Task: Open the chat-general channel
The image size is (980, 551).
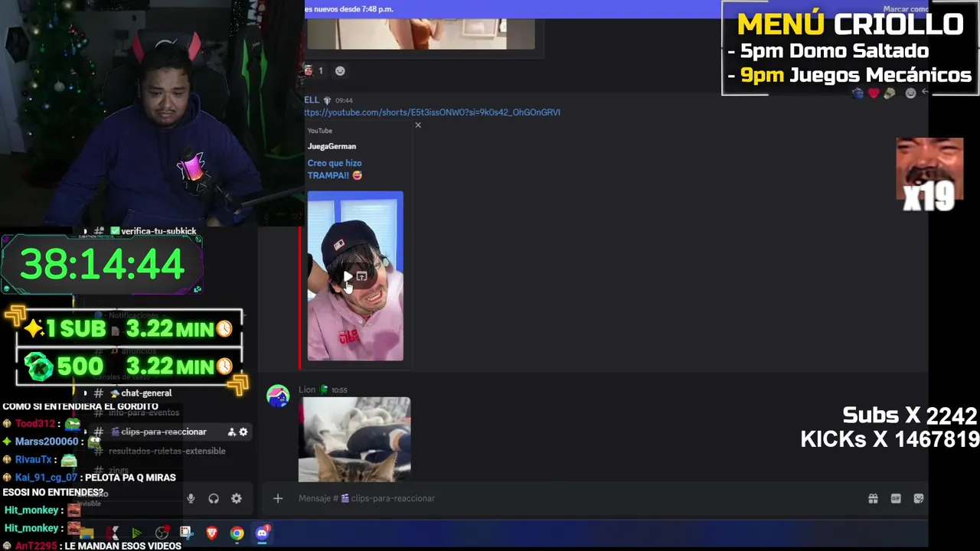Action: (x=145, y=393)
